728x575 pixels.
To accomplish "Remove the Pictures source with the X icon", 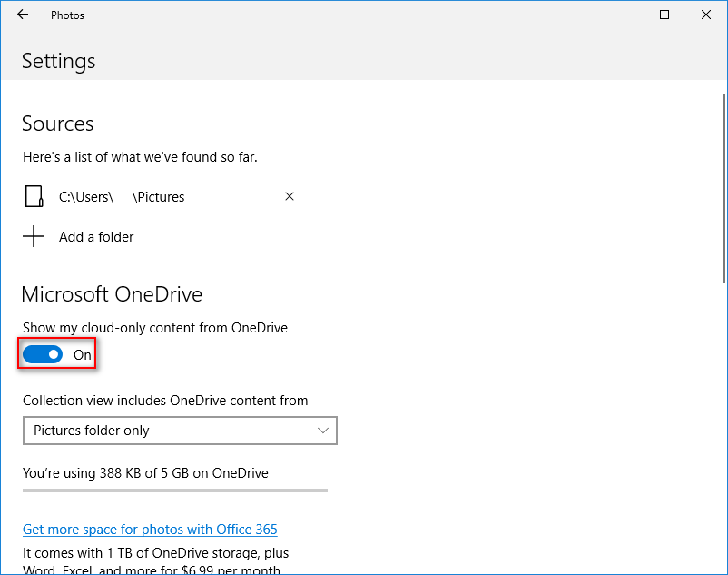I will 289,196.
